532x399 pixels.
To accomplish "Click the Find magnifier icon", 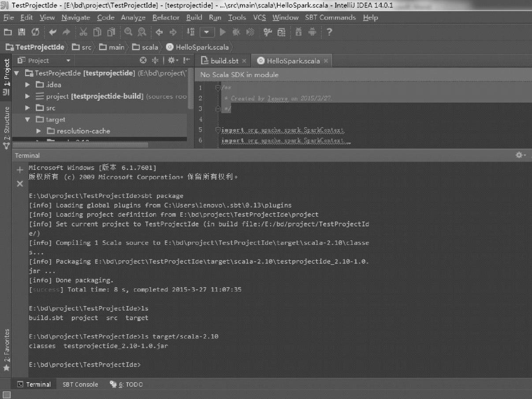I will (x=128, y=32).
